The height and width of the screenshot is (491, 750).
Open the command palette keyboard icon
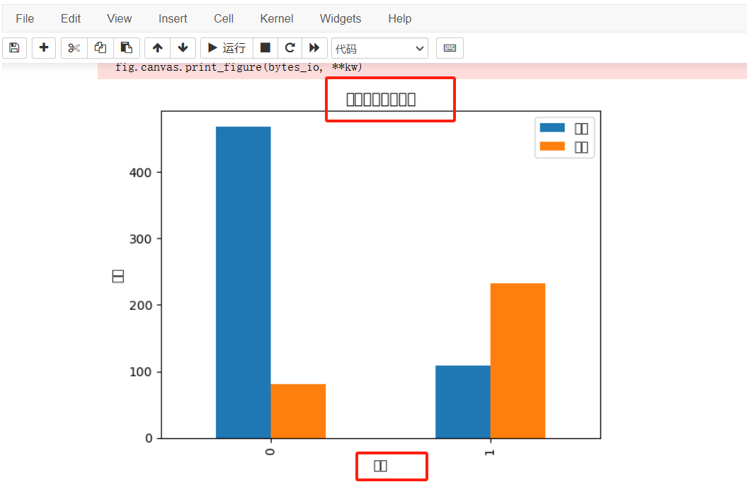click(450, 48)
